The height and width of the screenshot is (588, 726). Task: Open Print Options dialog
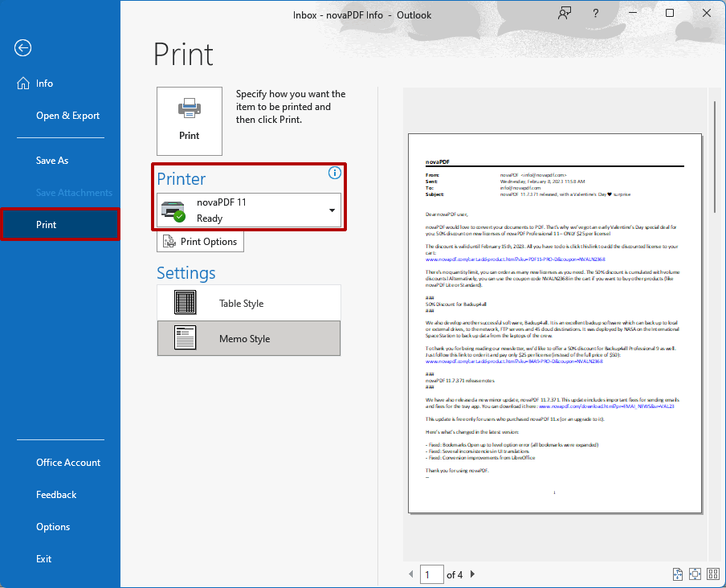pyautogui.click(x=200, y=241)
